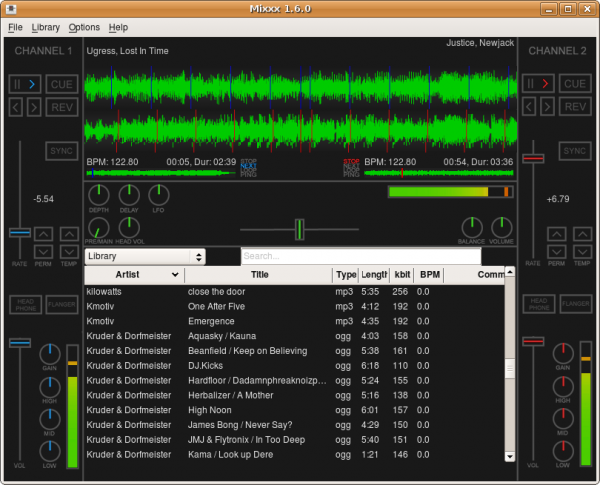Click the track list scroll-down arrow
The width and height of the screenshot is (600, 485).
[x=509, y=456]
